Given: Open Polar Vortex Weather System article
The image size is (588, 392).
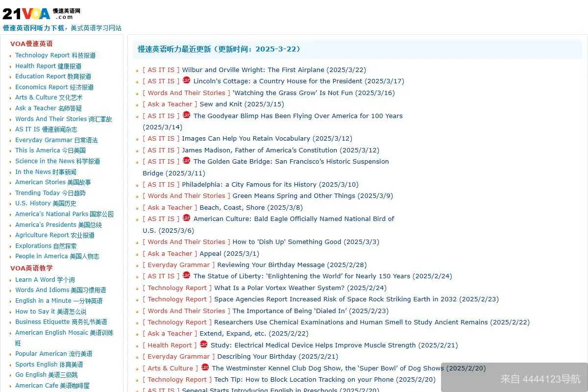Looking at the screenshot, I should pos(279,288).
